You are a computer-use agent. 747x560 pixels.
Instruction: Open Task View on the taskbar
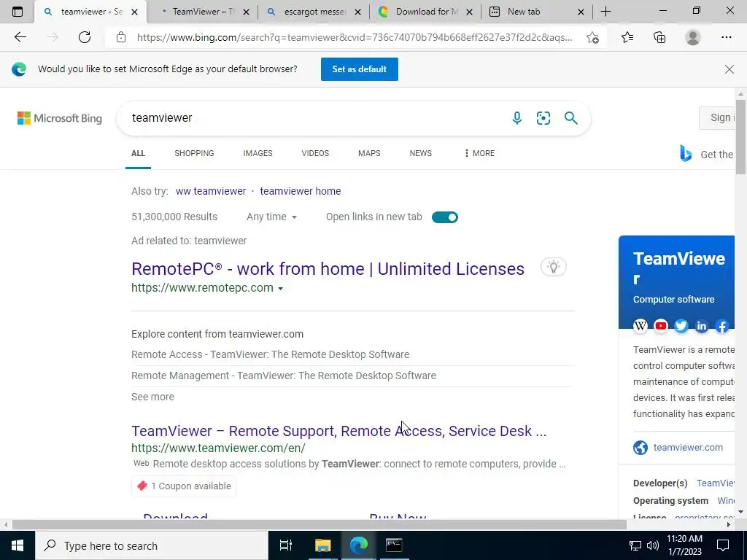pyautogui.click(x=286, y=545)
